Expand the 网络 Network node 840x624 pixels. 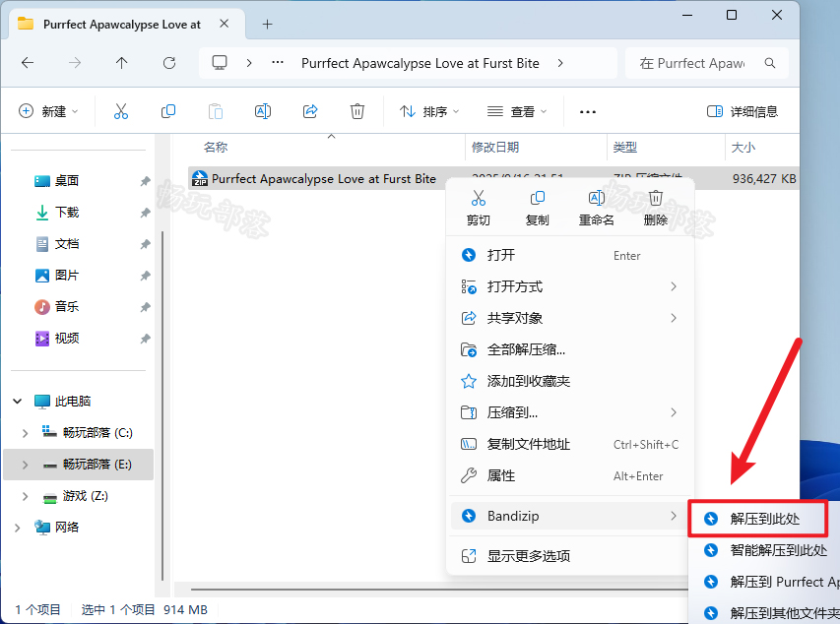[x=17, y=528]
